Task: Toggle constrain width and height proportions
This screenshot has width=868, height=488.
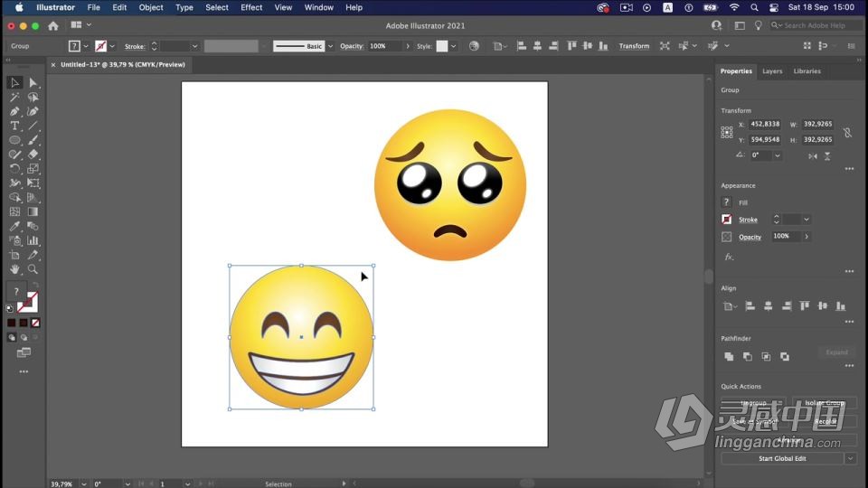Action: [847, 132]
